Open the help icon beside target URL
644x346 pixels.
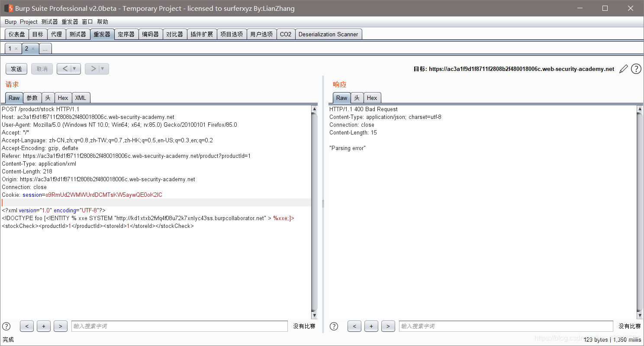(x=636, y=69)
